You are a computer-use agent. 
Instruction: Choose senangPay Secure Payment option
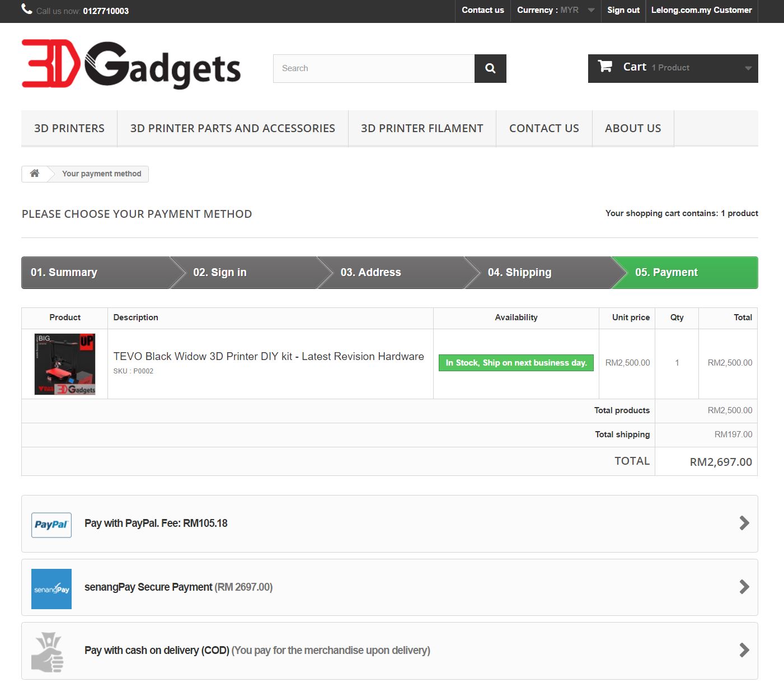point(389,587)
